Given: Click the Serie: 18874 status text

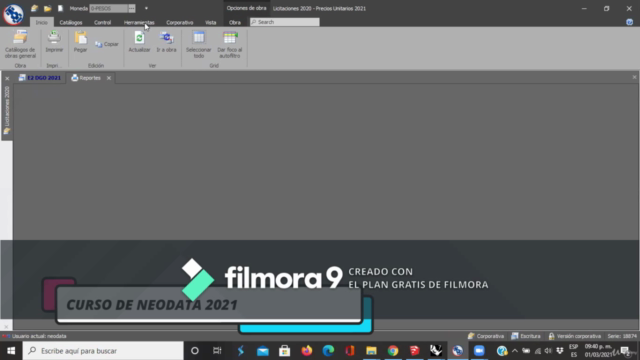Looking at the screenshot, I should point(622,336).
